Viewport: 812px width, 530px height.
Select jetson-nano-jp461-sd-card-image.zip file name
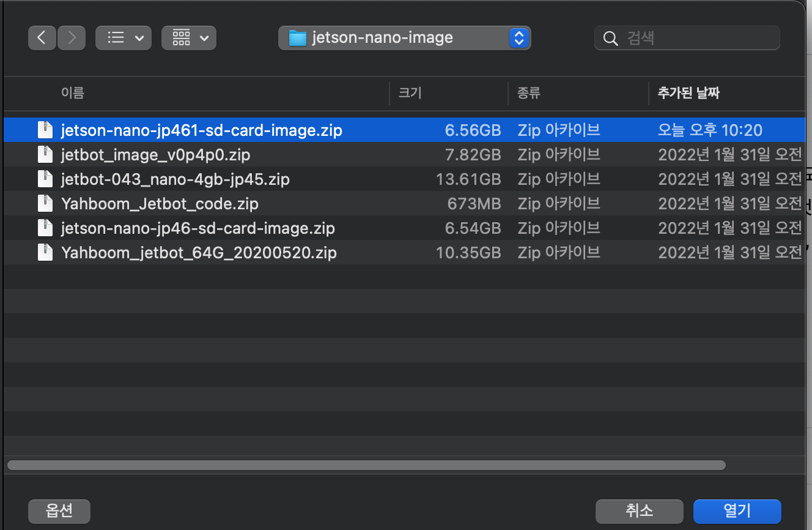[202, 130]
